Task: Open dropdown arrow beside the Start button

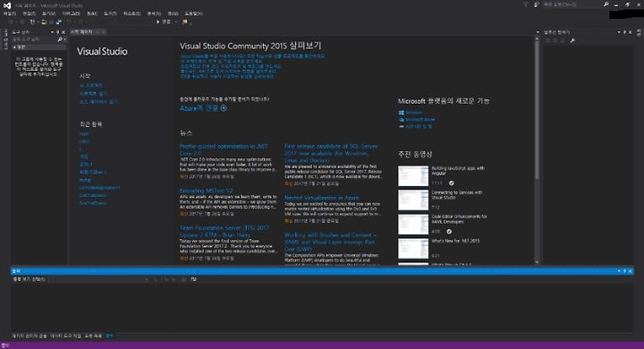Action: coord(176,21)
